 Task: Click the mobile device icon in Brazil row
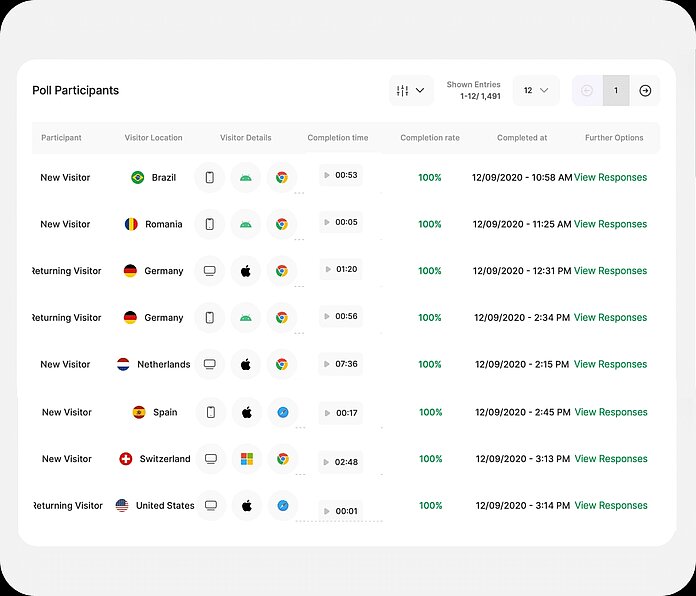210,177
